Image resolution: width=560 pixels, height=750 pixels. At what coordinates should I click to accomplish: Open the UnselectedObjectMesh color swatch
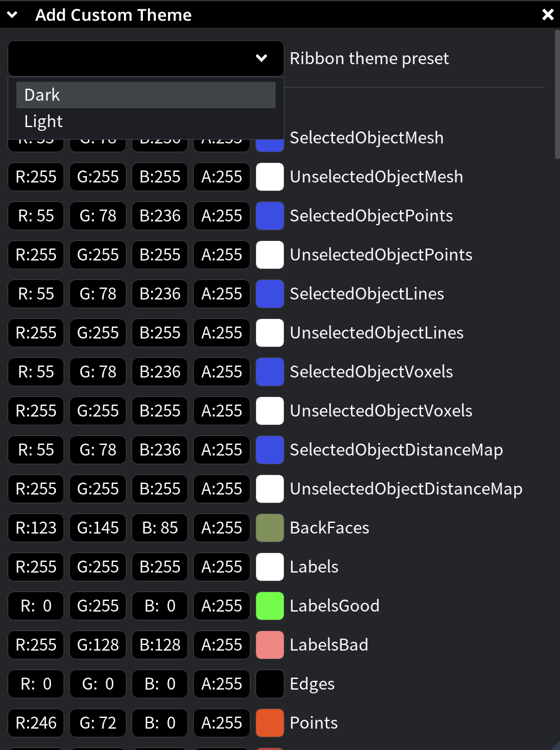(270, 177)
